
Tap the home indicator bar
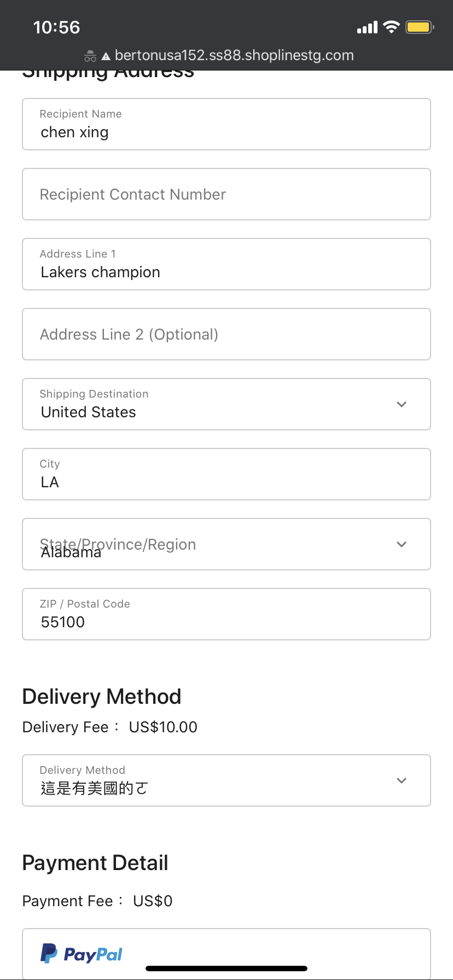click(x=226, y=969)
